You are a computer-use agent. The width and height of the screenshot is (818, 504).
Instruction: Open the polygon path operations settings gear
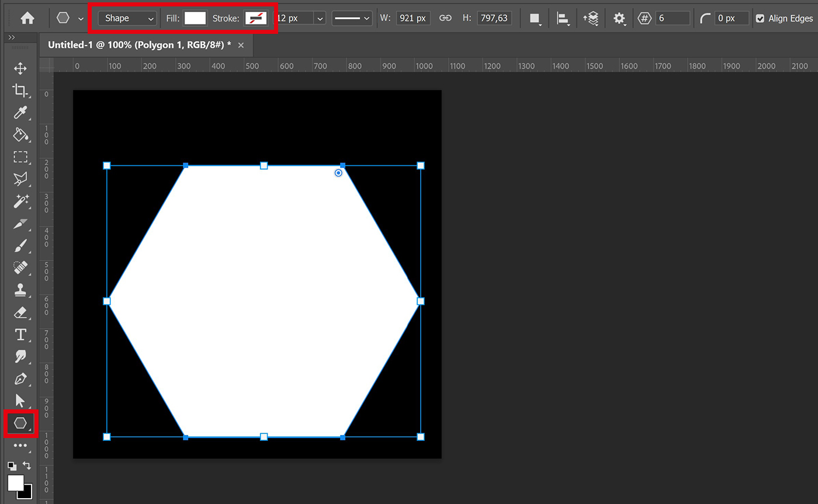tap(618, 18)
